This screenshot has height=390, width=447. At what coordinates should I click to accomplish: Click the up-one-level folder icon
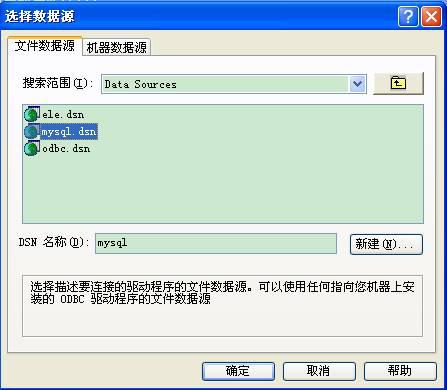coord(398,83)
